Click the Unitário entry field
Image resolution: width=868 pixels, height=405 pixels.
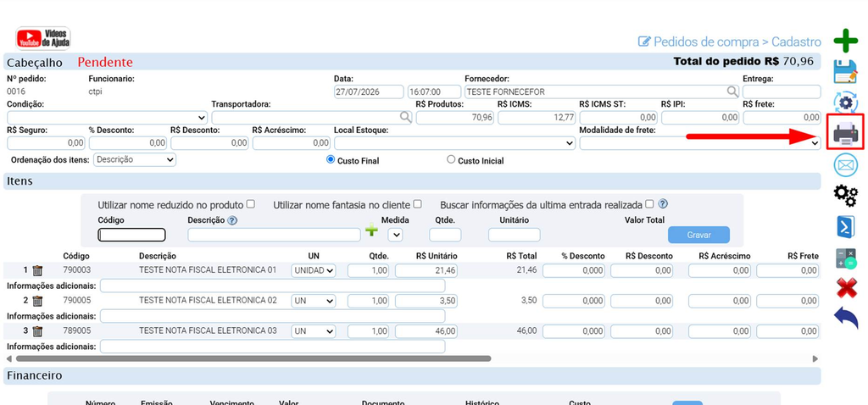click(515, 236)
